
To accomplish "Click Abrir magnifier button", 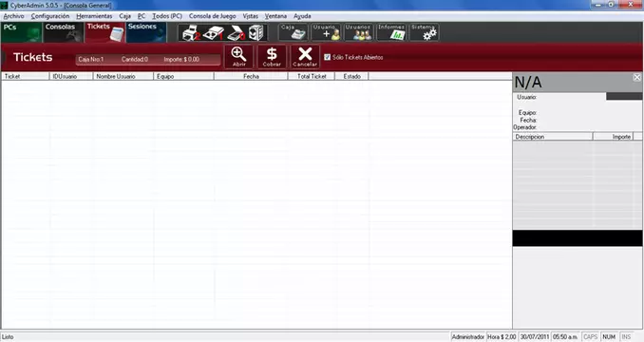I will [x=238, y=57].
